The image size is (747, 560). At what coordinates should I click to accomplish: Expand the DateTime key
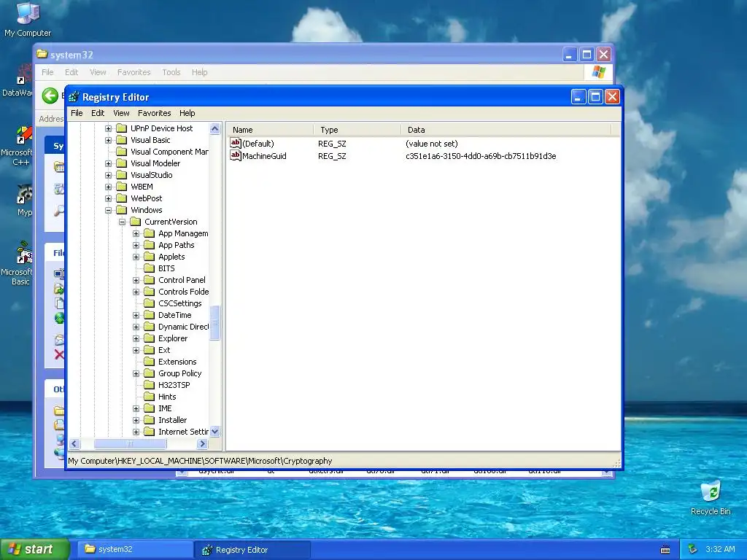coord(136,315)
